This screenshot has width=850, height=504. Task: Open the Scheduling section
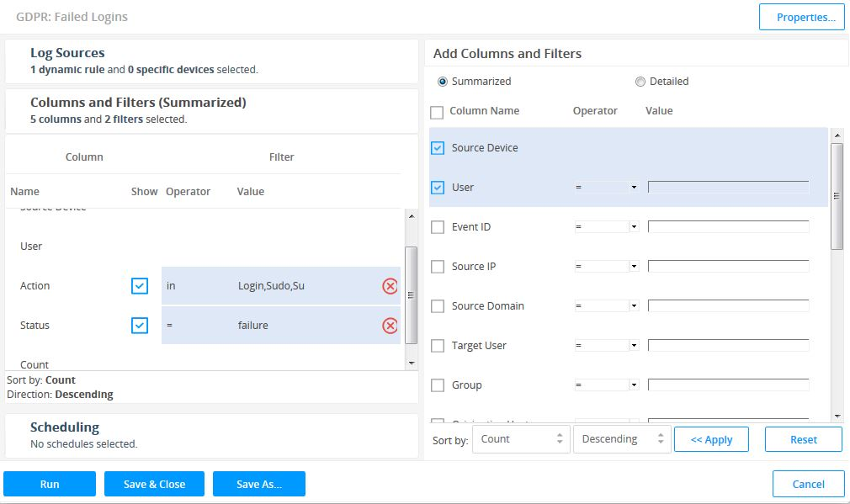coord(65,427)
